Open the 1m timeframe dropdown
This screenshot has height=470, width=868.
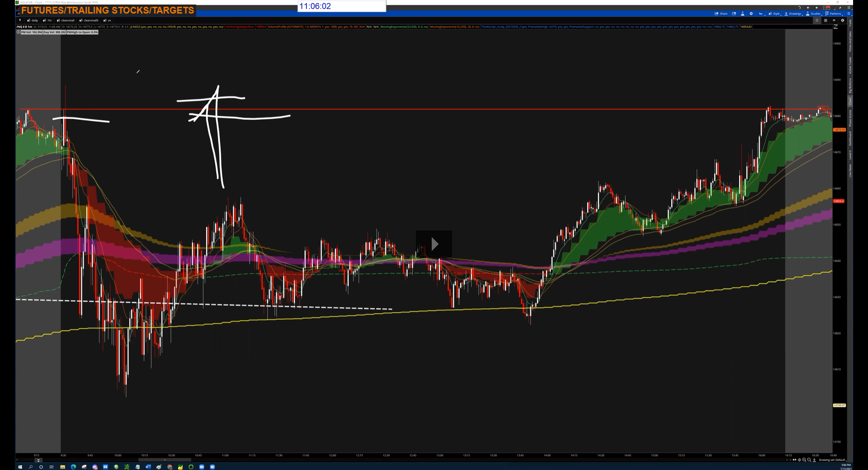(761, 14)
